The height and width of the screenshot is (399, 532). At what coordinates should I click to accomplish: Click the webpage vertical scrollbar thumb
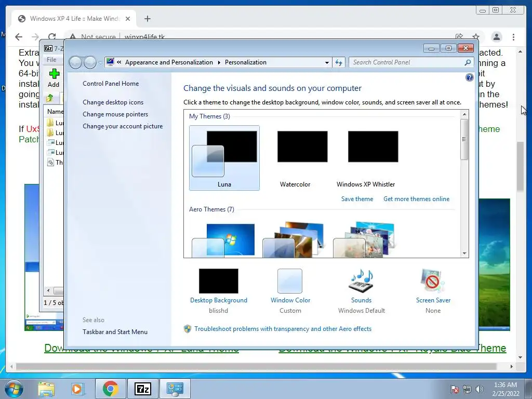(x=520, y=166)
